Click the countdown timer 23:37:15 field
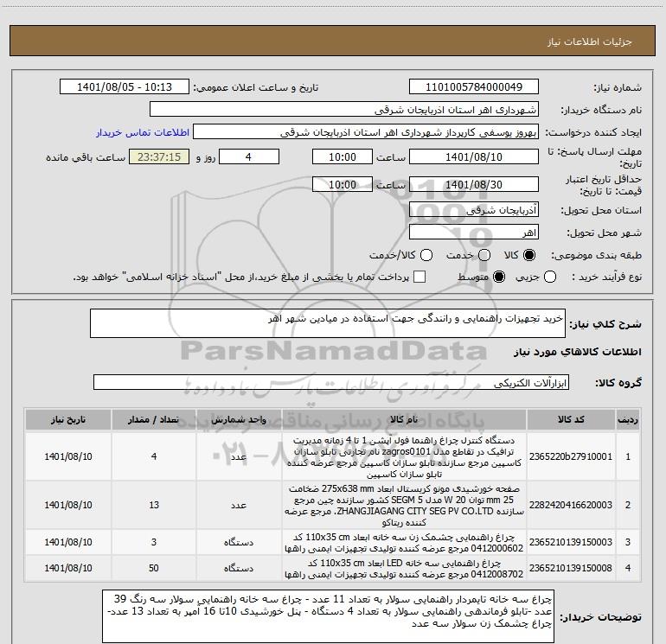Viewport: 666px width, 644px height. (159, 156)
